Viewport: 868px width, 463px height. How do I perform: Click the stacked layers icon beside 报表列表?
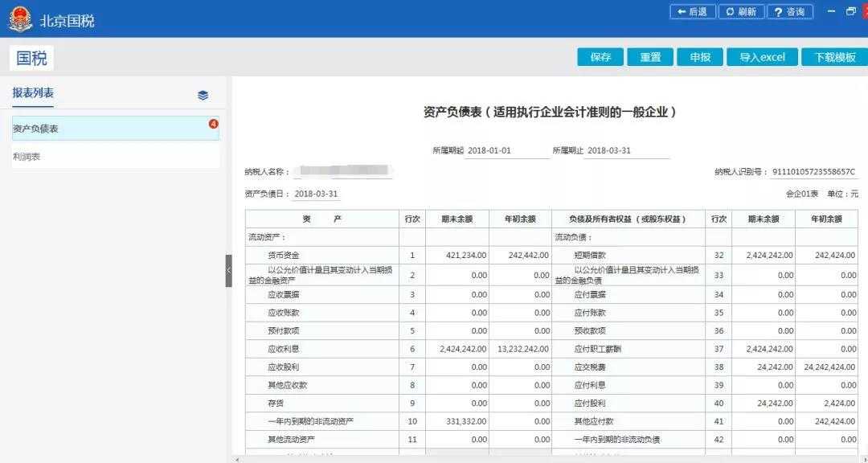(x=203, y=94)
